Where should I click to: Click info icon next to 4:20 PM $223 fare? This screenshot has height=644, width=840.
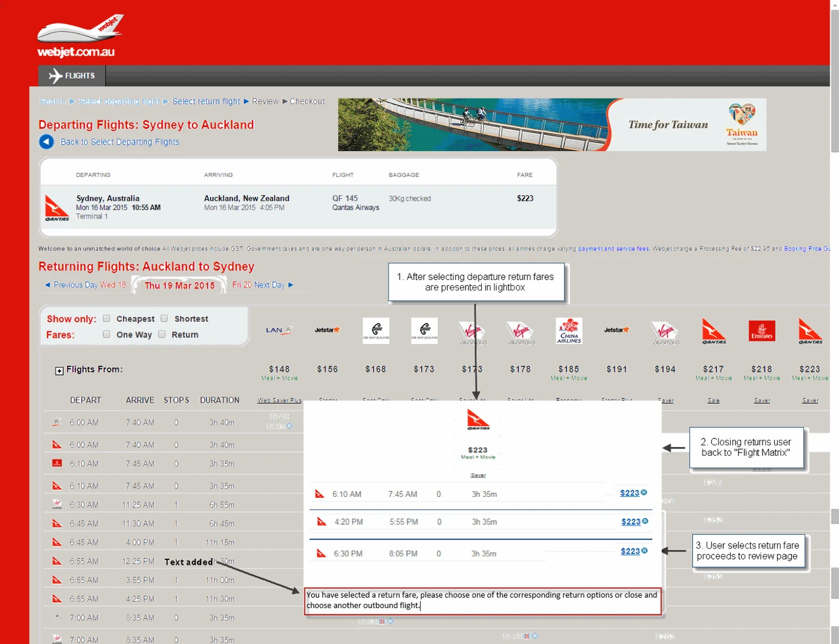click(645, 521)
